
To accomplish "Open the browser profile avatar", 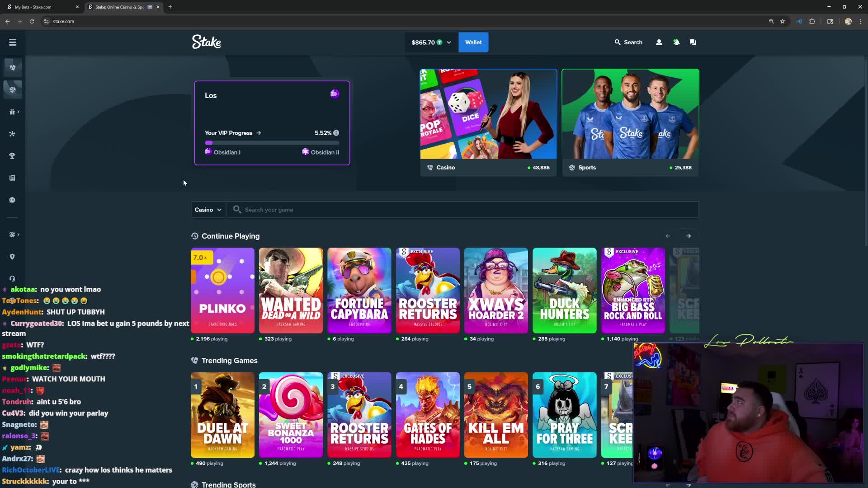I will click(x=848, y=21).
